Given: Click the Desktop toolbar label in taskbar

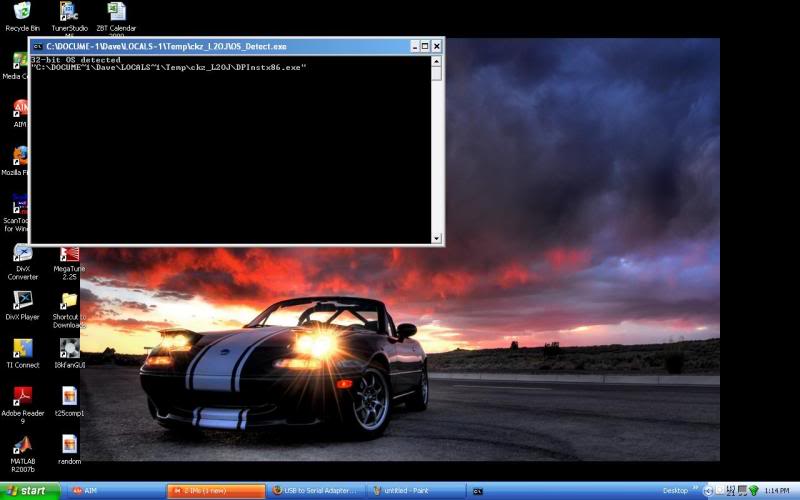Looking at the screenshot, I should click(675, 491).
